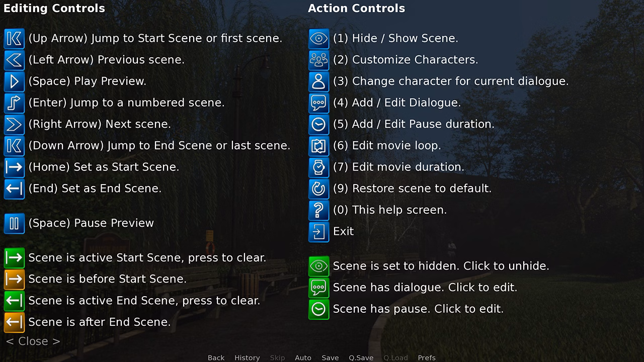Click the Previous scene left arrow icon
This screenshot has height=362, width=644.
pyautogui.click(x=14, y=60)
